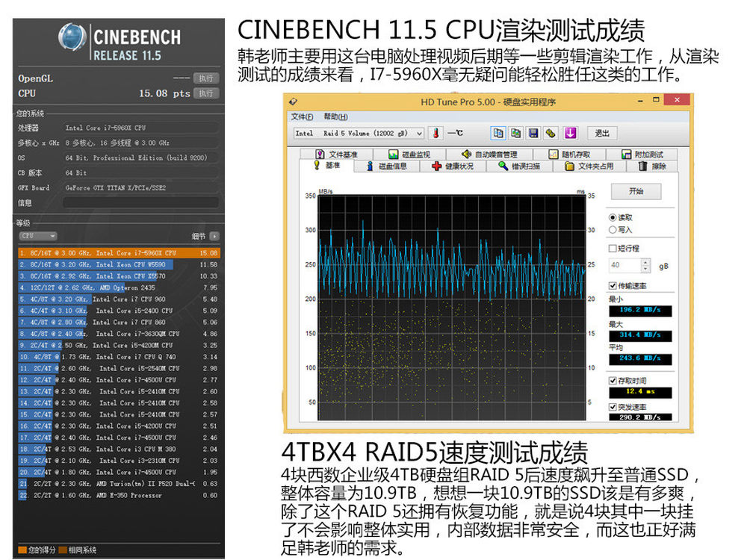
Task: Minimize the HD Tune Pro window
Action: (x=640, y=101)
